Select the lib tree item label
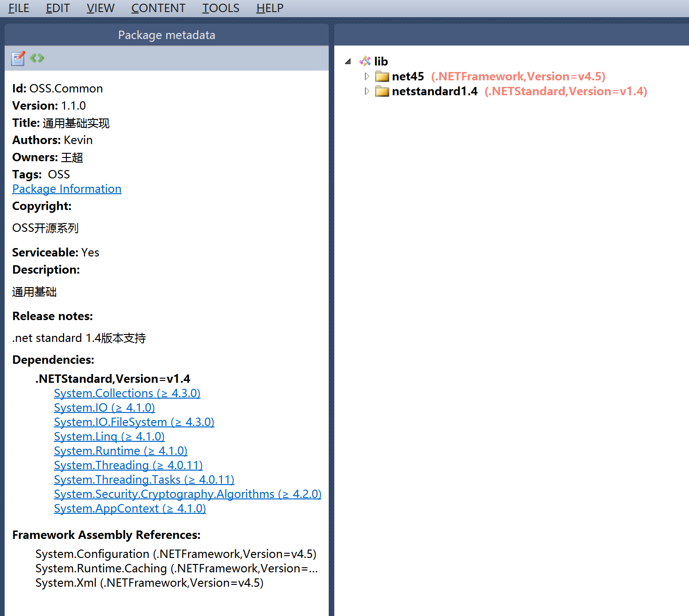 click(381, 61)
